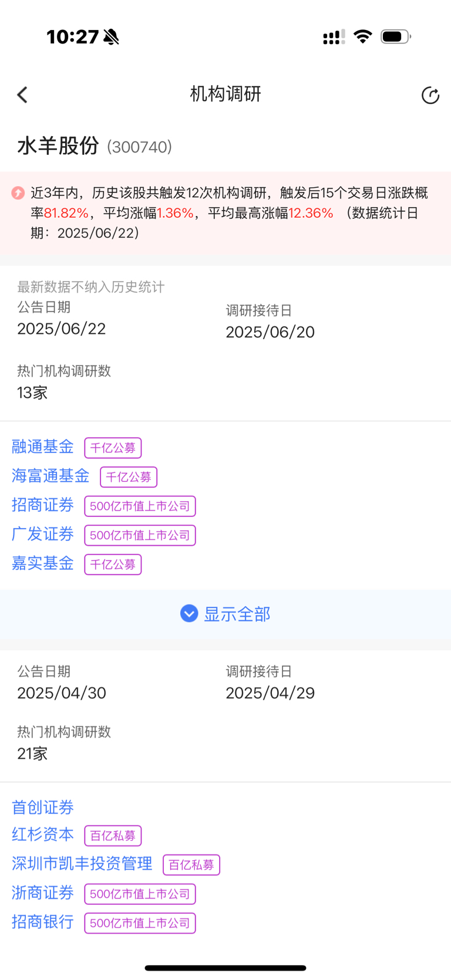Open 嘉实基金 institution link
The width and height of the screenshot is (451, 980).
click(43, 563)
